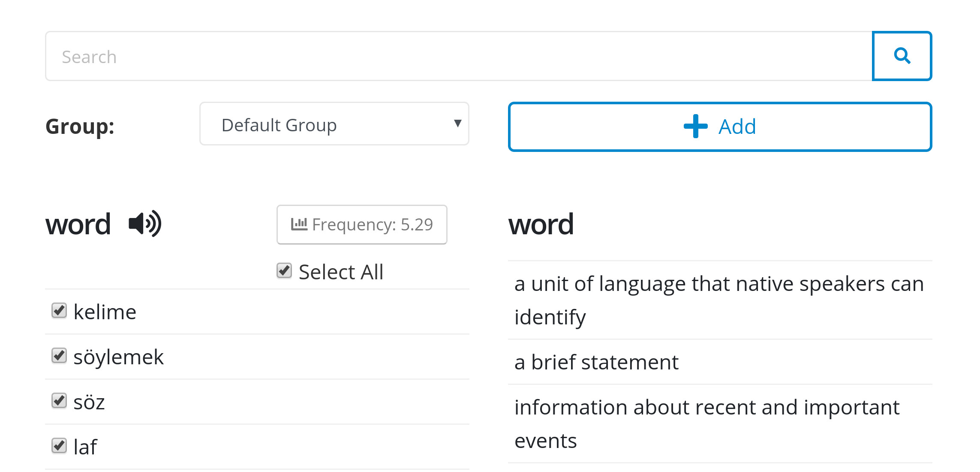Click the Add button
Viewport: 980px width, 472px height.
coord(720,127)
